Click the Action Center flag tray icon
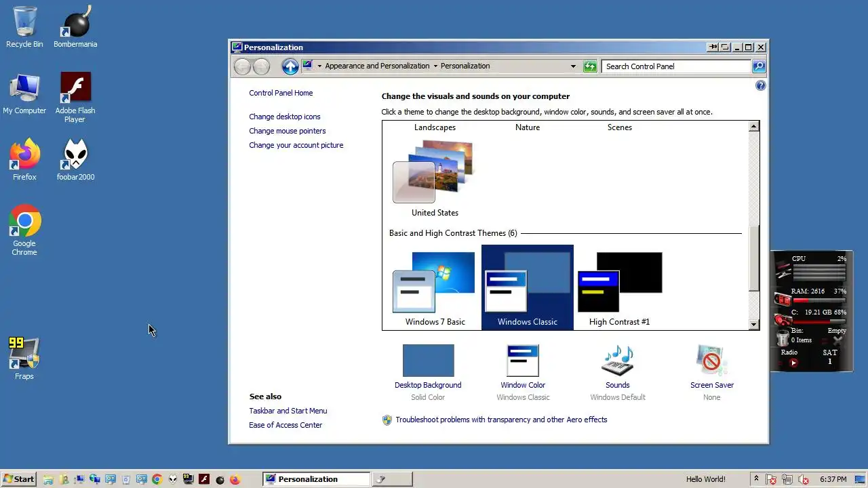Viewport: 868px width, 488px height. point(771,479)
